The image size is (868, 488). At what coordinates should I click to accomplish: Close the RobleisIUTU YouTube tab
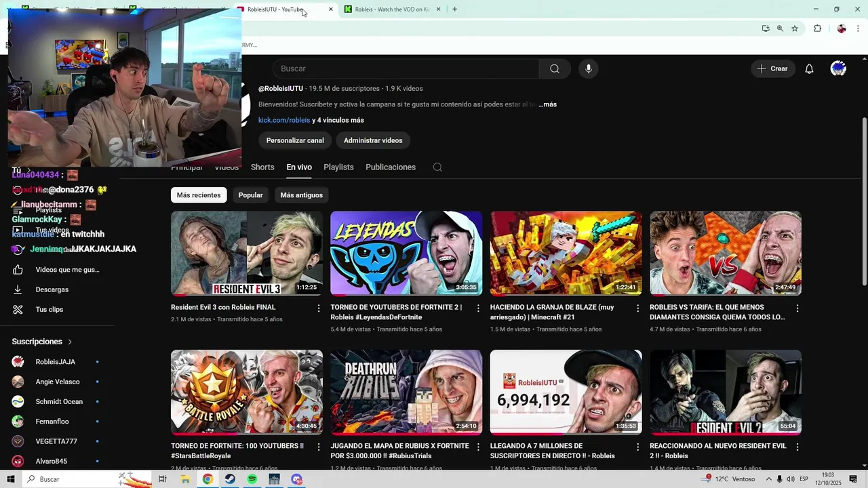tap(331, 9)
